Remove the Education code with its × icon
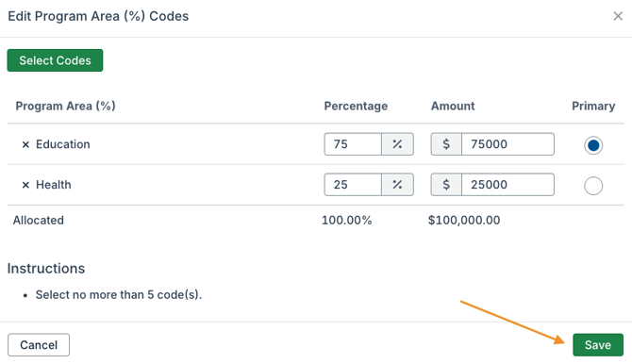 point(25,144)
